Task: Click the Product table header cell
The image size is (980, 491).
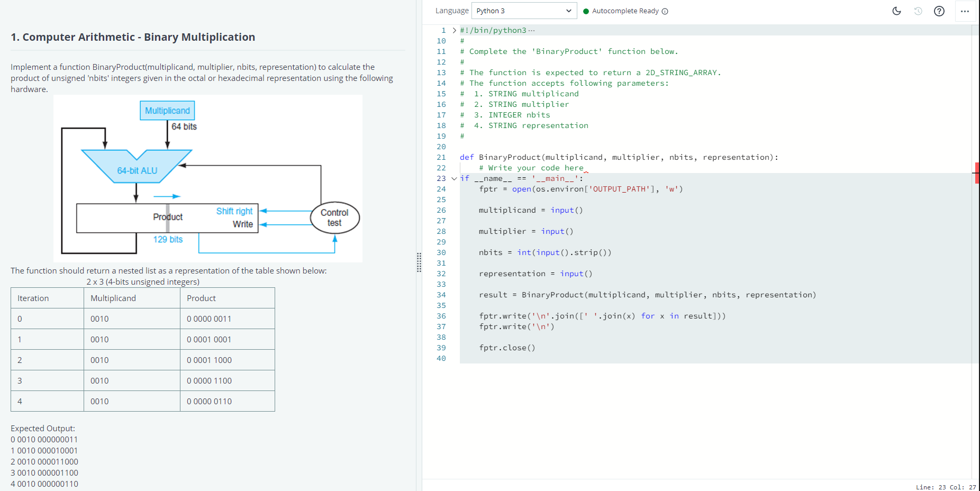Action: (x=228, y=298)
